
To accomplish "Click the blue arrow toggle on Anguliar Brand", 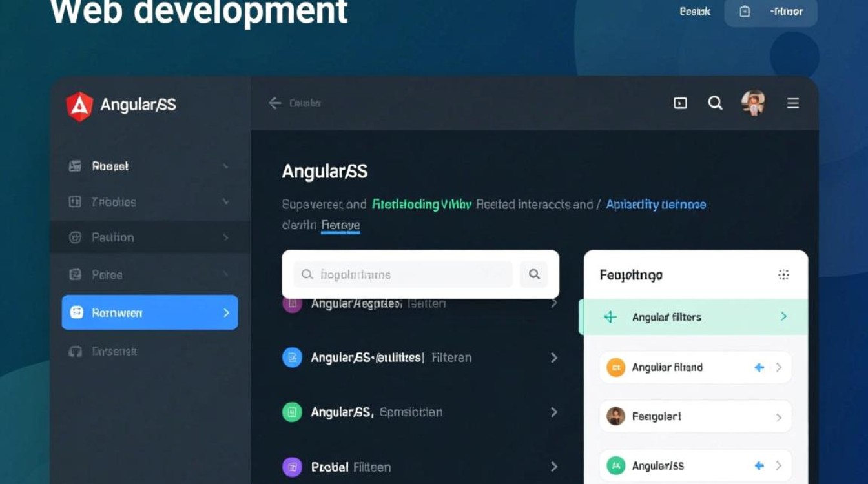I will pyautogui.click(x=758, y=367).
